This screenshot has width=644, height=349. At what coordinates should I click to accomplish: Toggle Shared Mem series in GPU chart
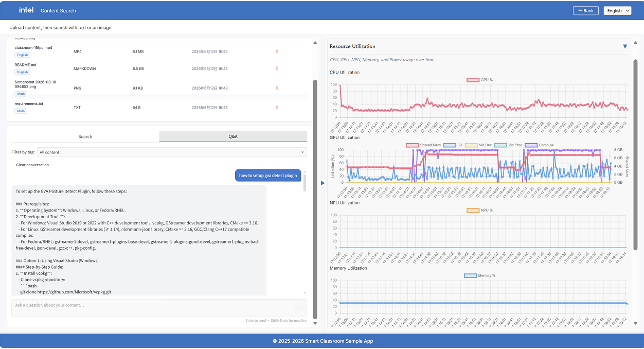[423, 145]
